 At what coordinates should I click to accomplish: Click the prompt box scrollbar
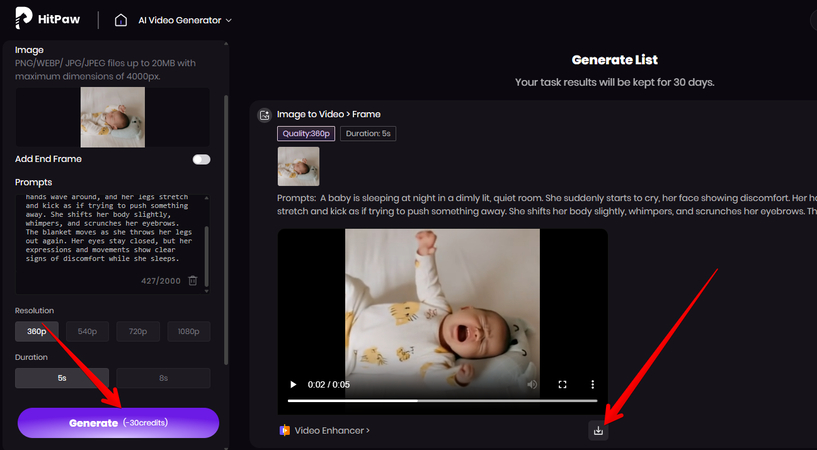pyautogui.click(x=207, y=257)
